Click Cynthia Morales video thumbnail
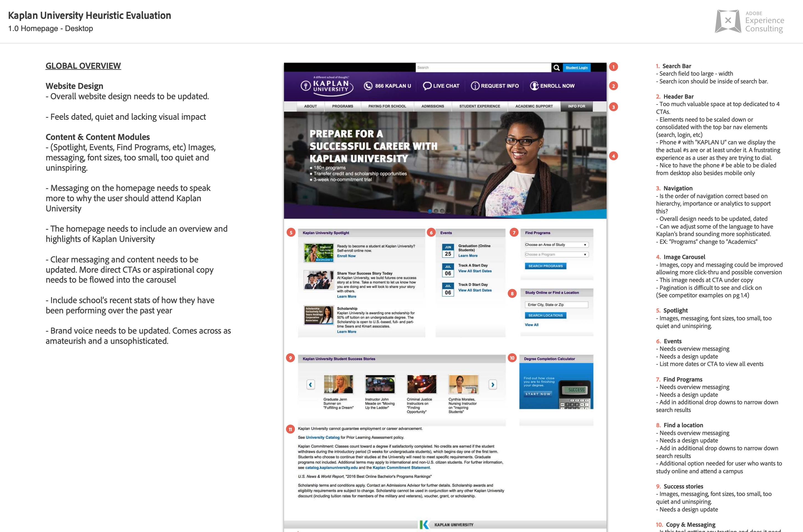 click(x=463, y=384)
